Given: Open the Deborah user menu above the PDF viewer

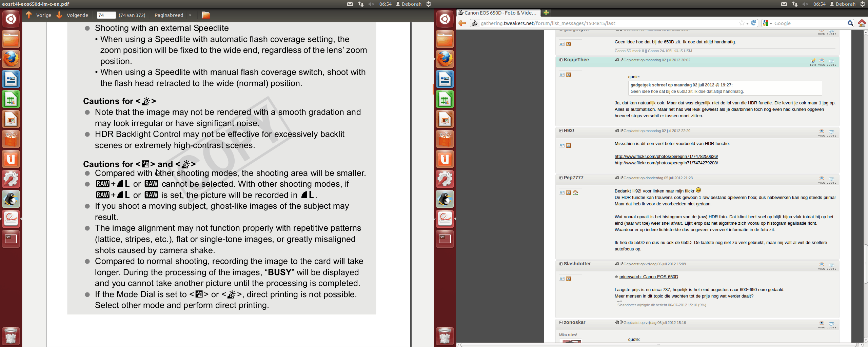Looking at the screenshot, I should pos(408,4).
